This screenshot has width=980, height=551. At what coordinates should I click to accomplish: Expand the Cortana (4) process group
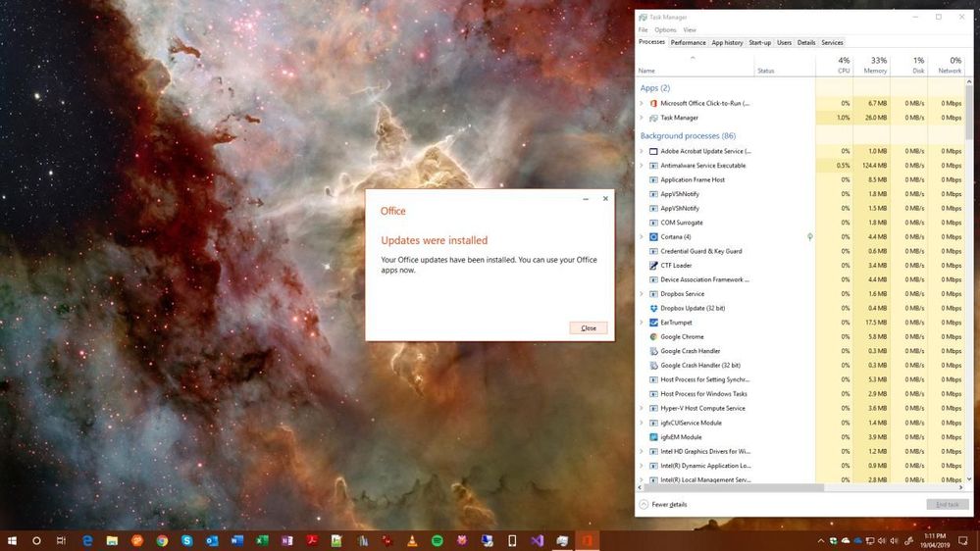[642, 236]
